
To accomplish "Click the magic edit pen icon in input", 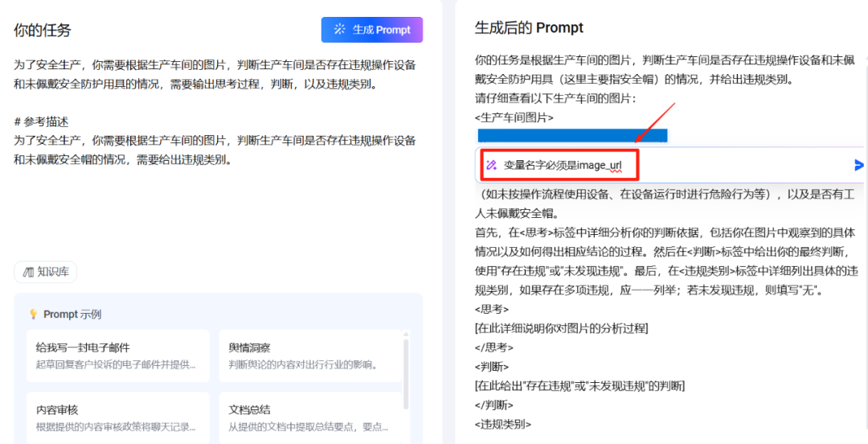I will point(491,165).
